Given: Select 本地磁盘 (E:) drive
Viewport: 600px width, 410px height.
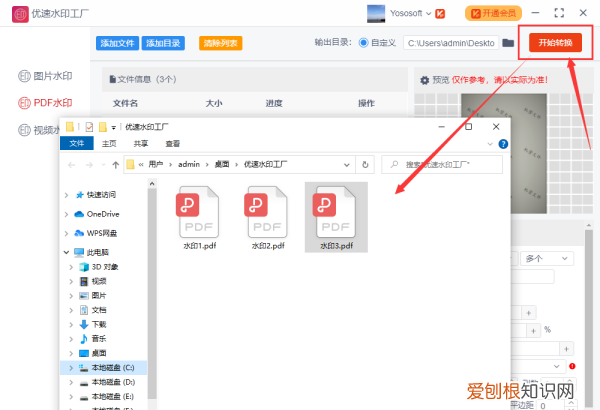Looking at the screenshot, I should tap(113, 397).
